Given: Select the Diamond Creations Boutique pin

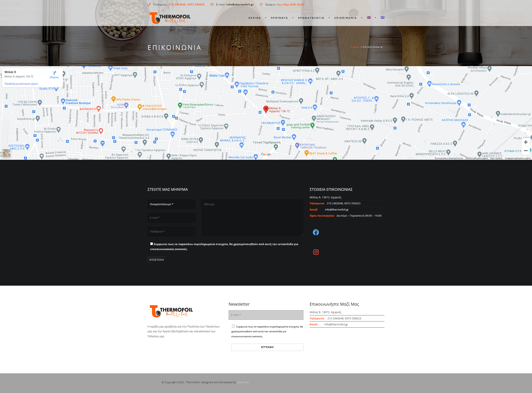Looking at the screenshot, I should click(63, 101).
